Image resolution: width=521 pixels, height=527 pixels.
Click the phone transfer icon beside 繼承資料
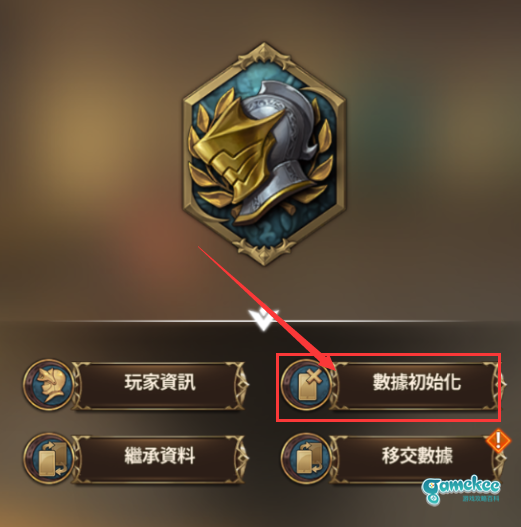click(x=49, y=458)
